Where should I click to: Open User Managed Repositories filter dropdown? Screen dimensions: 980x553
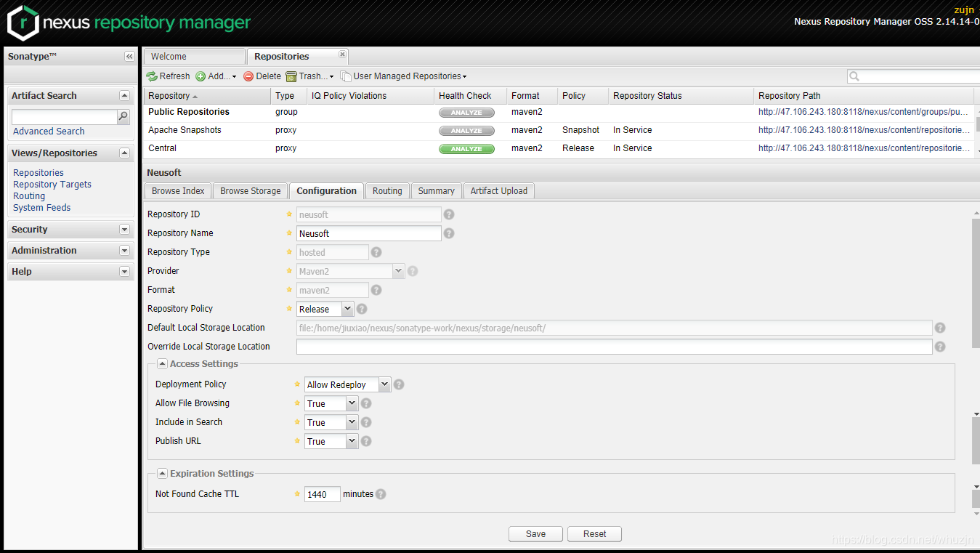[x=404, y=76]
